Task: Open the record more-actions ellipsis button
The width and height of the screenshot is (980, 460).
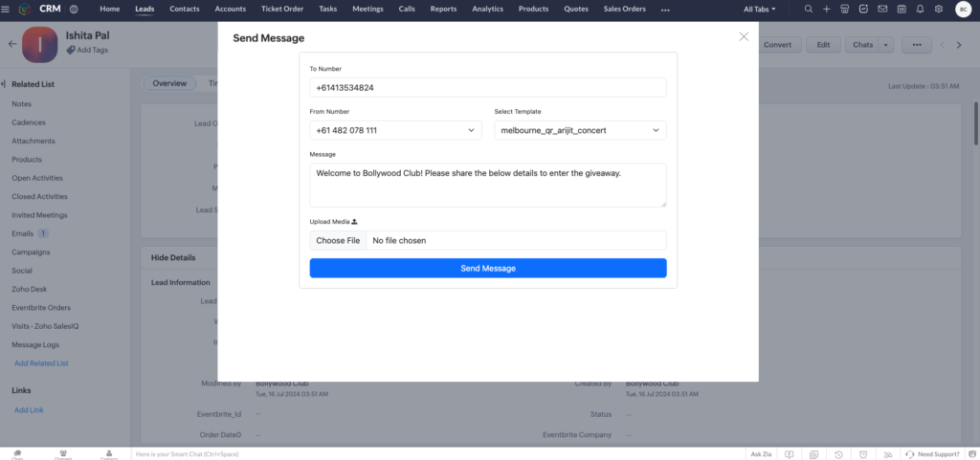Action: (x=917, y=45)
